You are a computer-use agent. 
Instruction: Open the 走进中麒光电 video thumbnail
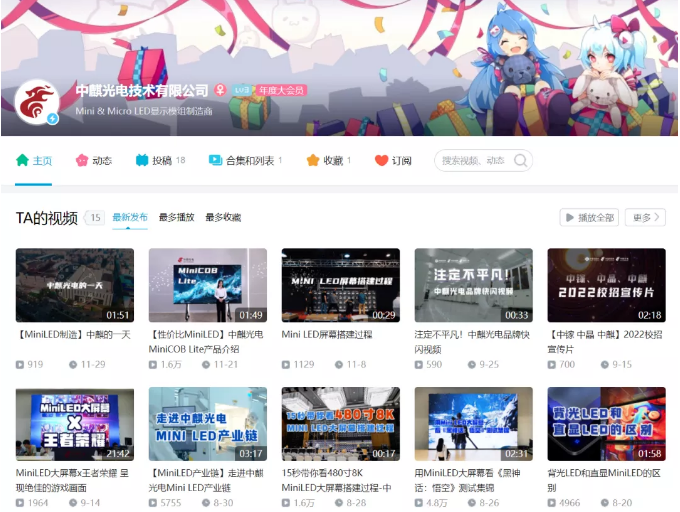point(208,424)
